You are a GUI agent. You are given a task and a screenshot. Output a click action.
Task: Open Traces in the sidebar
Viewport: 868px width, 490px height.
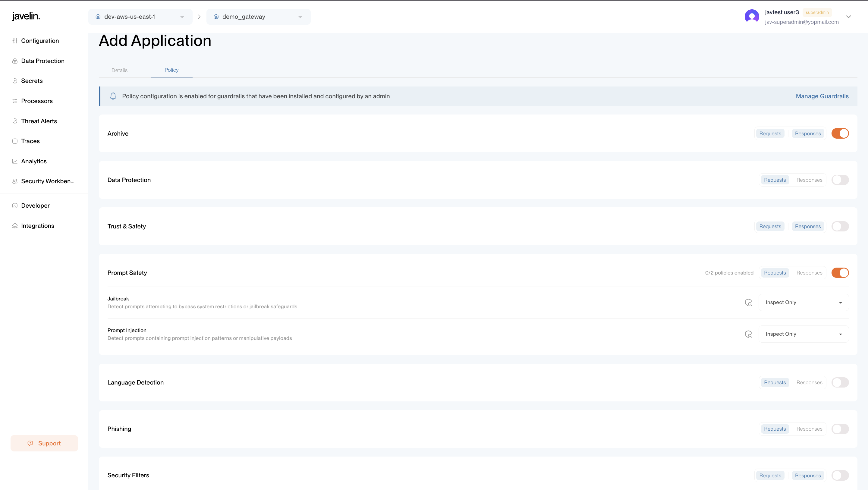(30, 141)
